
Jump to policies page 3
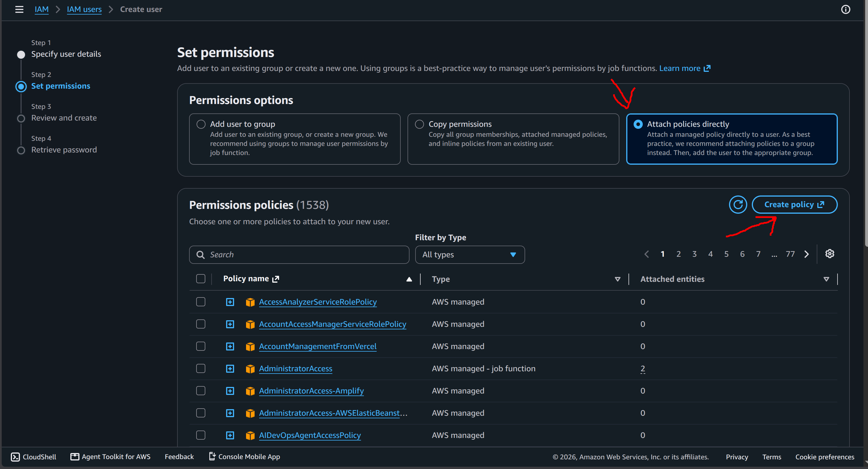(695, 254)
